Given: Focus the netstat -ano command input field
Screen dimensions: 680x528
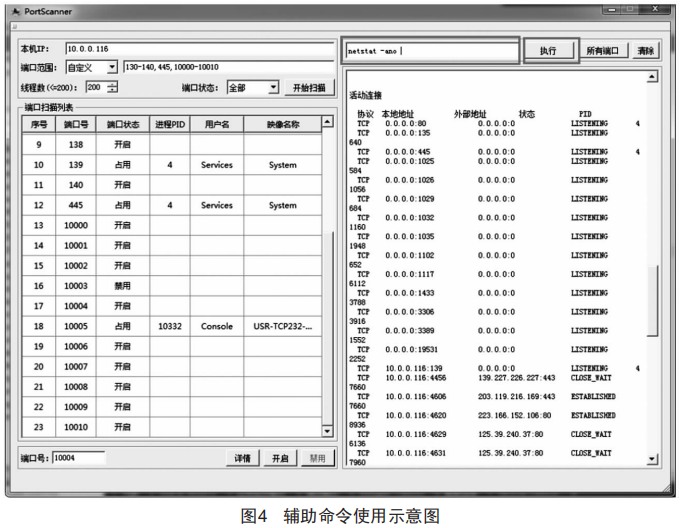Looking at the screenshot, I should (x=430, y=50).
